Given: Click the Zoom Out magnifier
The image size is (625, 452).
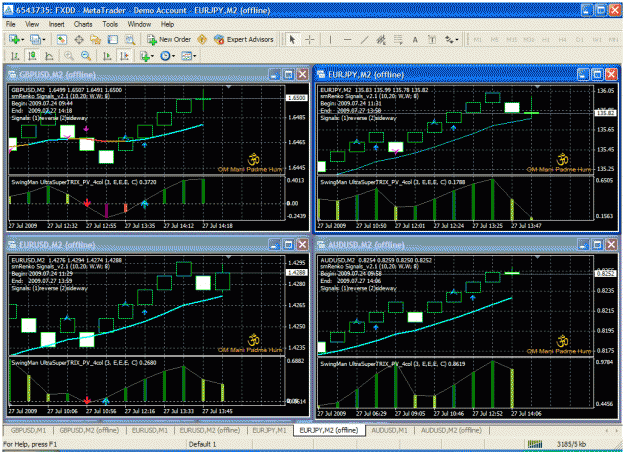Looking at the screenshot, I should (x=86, y=56).
